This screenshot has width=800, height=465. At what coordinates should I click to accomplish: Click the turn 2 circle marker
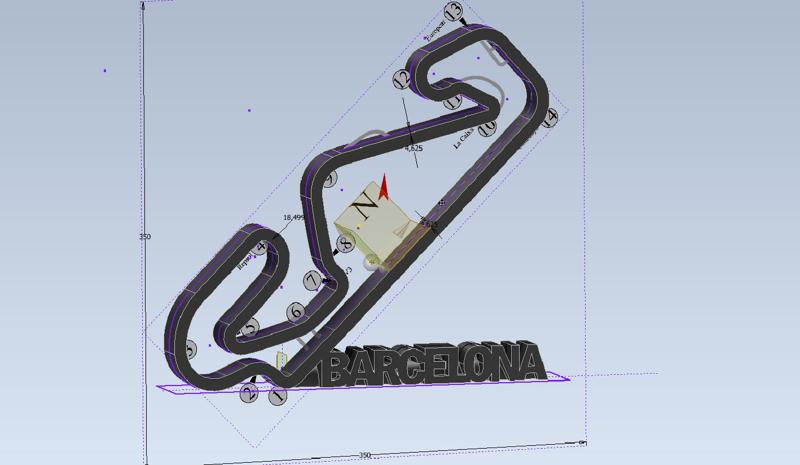point(249,393)
